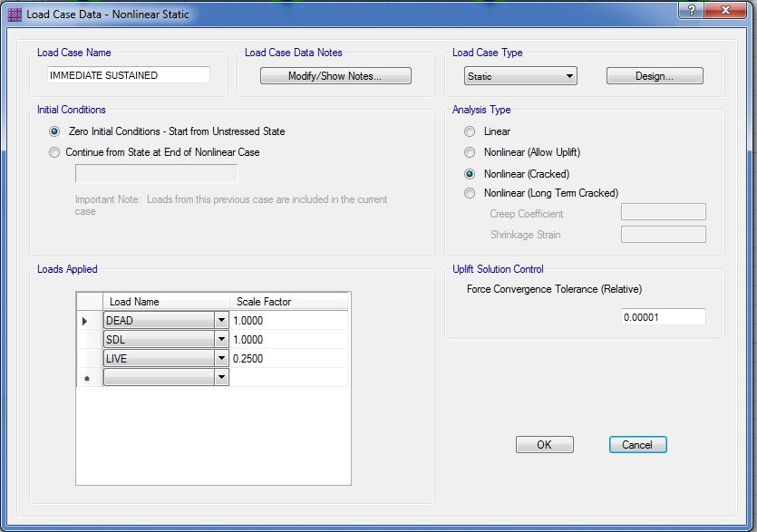Choose Nonlinear (Allow Uplift) analysis type

(470, 152)
